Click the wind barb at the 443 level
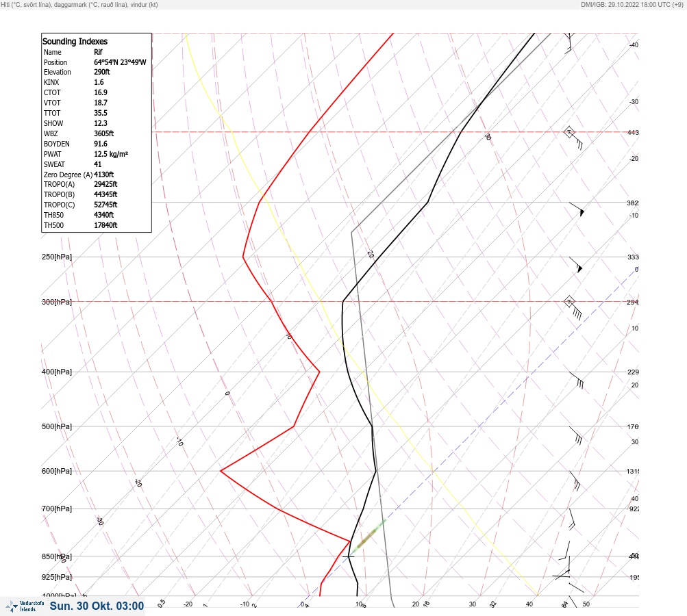Viewport: 687px width, 616px height. coord(573,138)
